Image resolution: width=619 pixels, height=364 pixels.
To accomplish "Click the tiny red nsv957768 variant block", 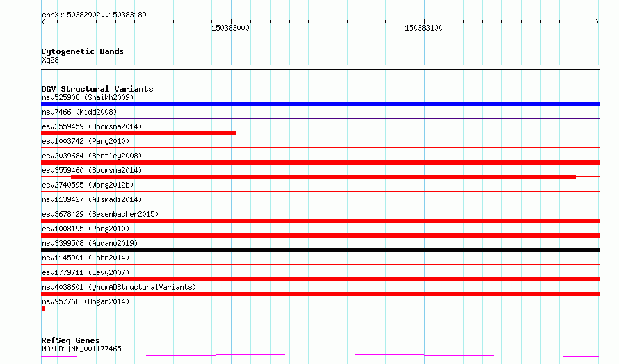I will [x=43, y=308].
